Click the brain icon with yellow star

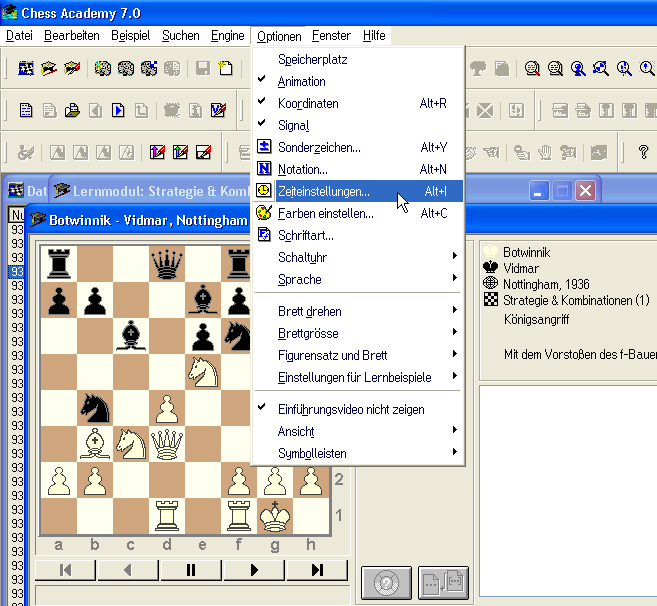tap(103, 68)
